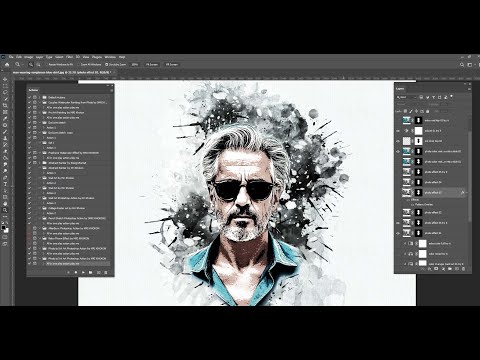Viewport: 480px width, 360px height.
Task: Toggle eye of topmost layer in Layers list
Action: point(398,120)
